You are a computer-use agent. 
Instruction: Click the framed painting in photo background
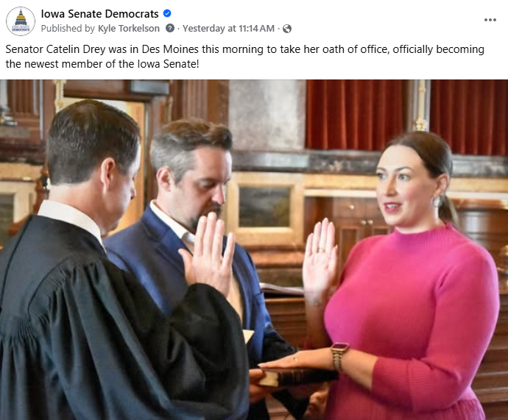265,207
